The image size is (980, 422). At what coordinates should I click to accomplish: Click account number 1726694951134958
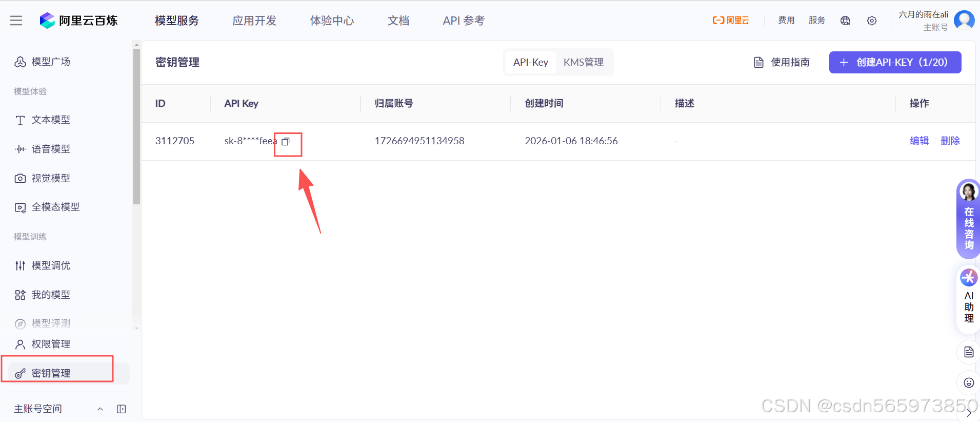[419, 141]
